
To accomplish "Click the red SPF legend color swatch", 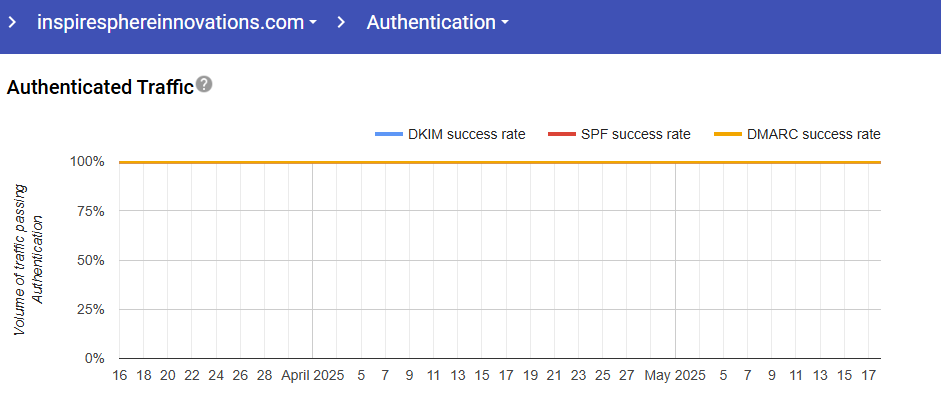I will (561, 134).
